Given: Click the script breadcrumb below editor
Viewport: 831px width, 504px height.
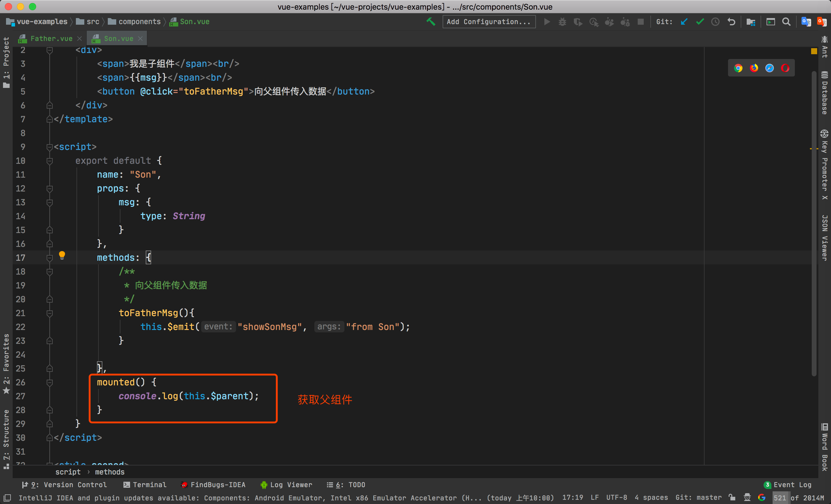Looking at the screenshot, I should [x=68, y=472].
